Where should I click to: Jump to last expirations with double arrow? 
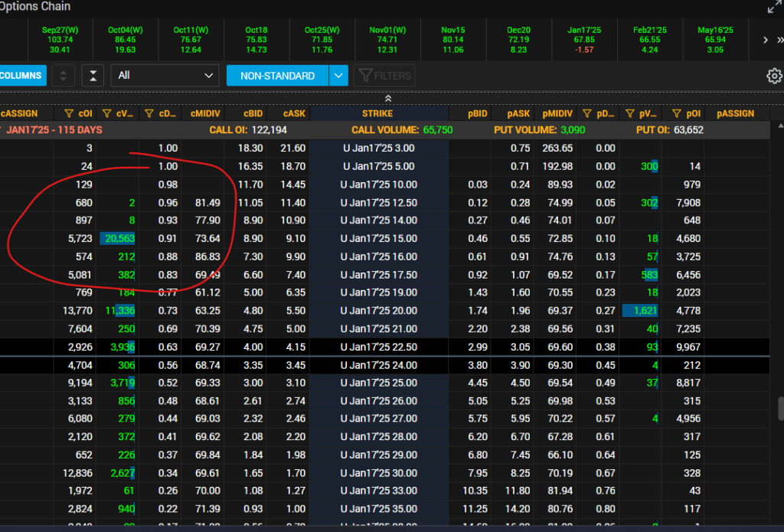click(780, 40)
